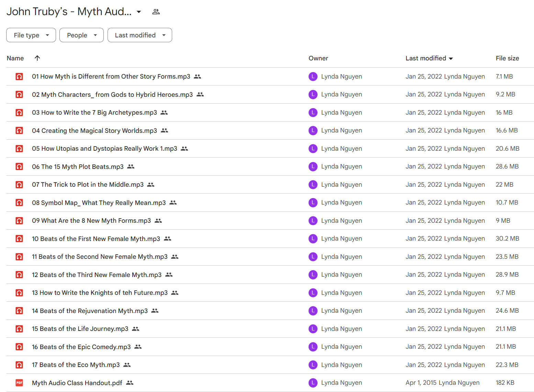Click the 7.1 MB file size value

pos(504,77)
